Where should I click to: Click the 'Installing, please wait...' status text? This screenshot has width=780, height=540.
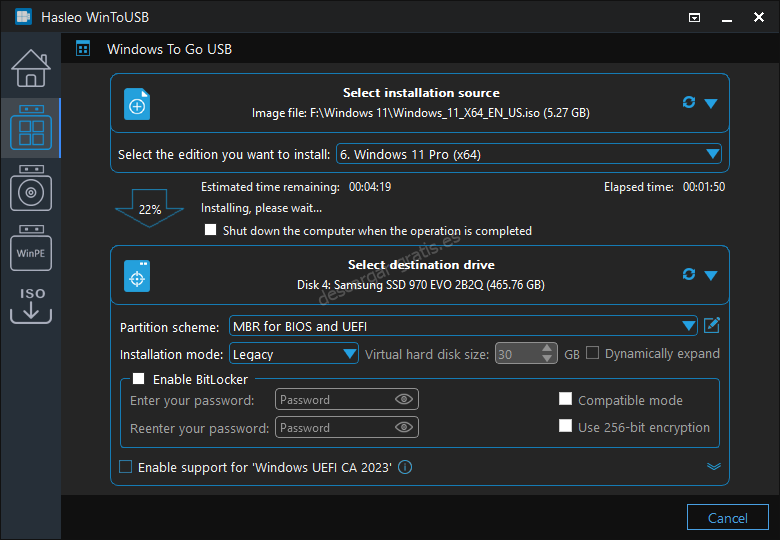click(261, 208)
